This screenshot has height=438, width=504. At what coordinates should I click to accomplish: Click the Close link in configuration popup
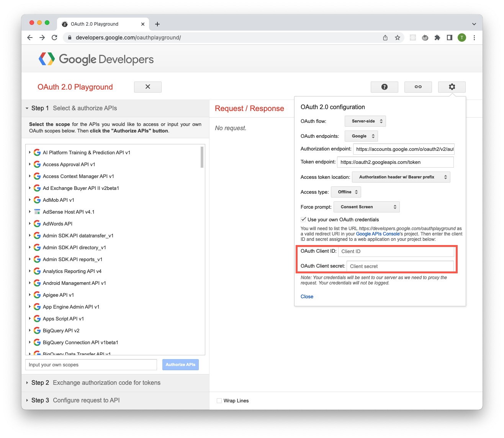point(307,296)
